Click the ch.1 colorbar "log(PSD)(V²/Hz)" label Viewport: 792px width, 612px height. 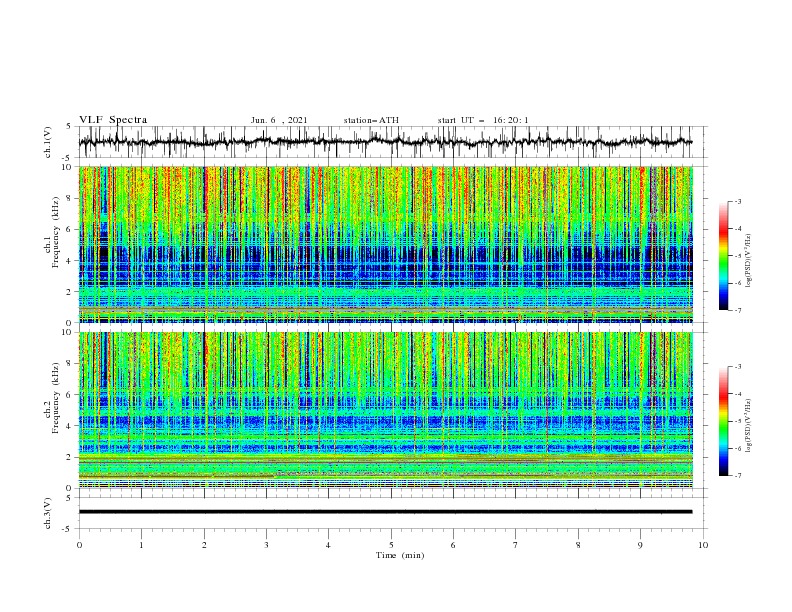pos(748,261)
